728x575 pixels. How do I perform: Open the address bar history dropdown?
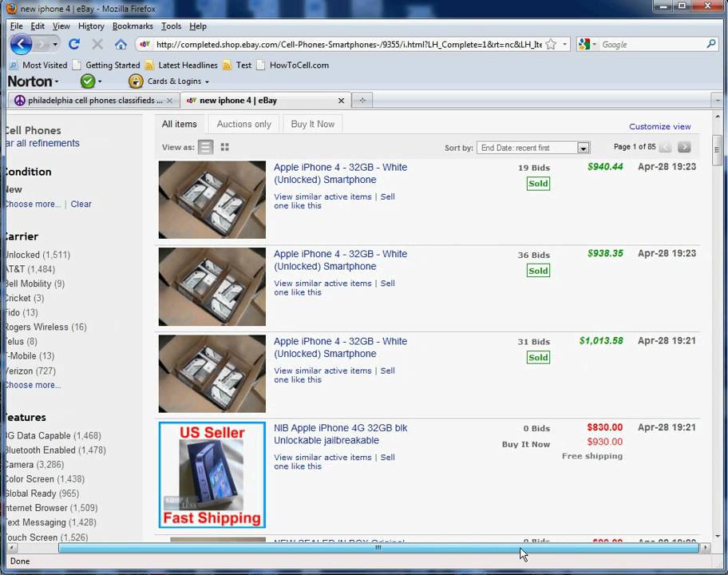coord(564,44)
